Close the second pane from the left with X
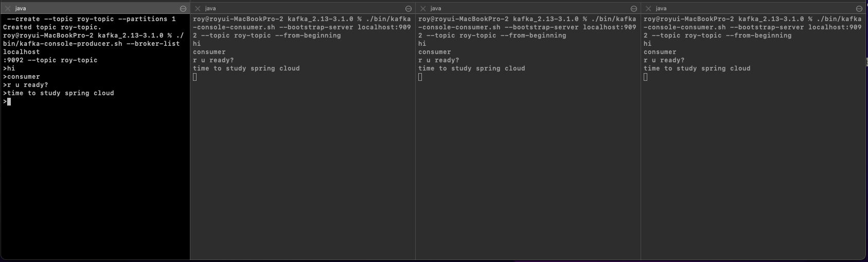868x262 pixels. pyautogui.click(x=198, y=9)
